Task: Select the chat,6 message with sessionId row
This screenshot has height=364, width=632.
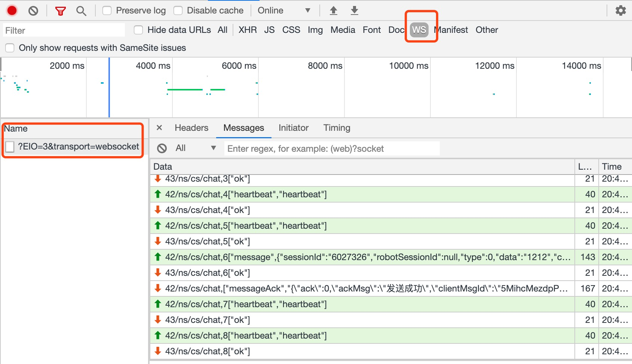Action: pyautogui.click(x=362, y=257)
